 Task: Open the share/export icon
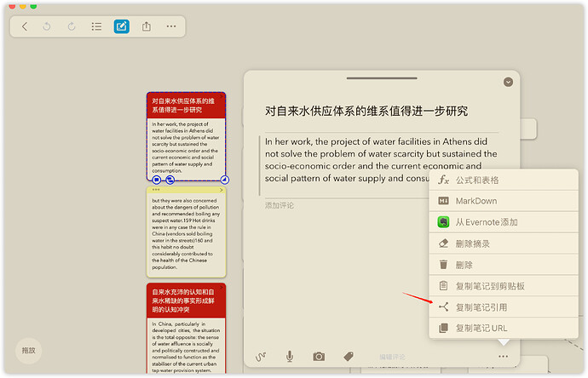pyautogui.click(x=147, y=26)
